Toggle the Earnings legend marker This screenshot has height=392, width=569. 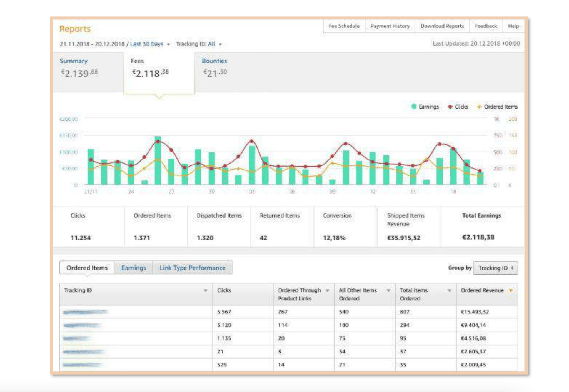coord(414,107)
